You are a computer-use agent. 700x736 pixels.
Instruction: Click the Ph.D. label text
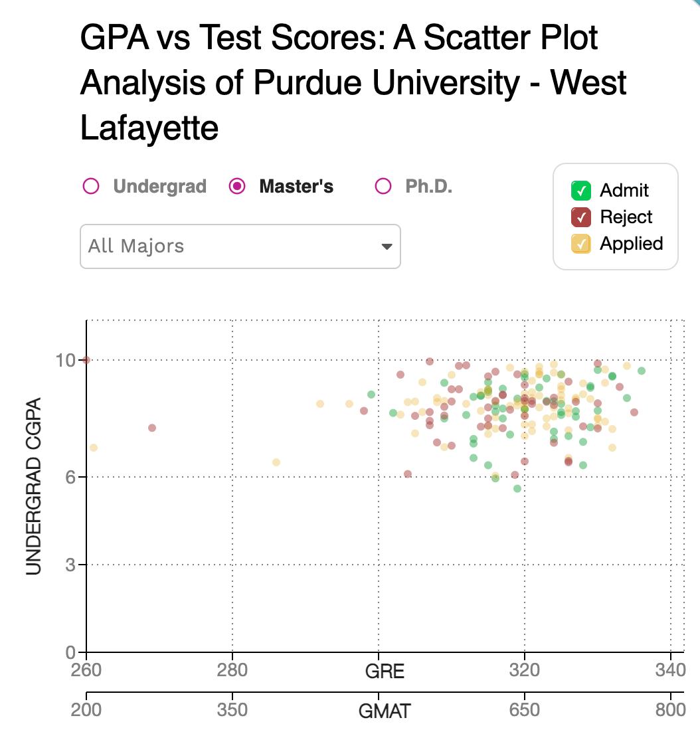point(428,186)
